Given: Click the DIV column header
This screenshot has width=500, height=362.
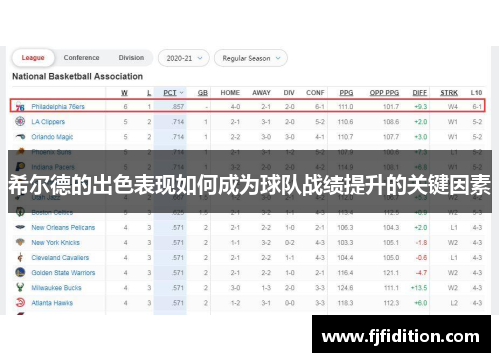Looking at the screenshot, I should pos(289,93).
